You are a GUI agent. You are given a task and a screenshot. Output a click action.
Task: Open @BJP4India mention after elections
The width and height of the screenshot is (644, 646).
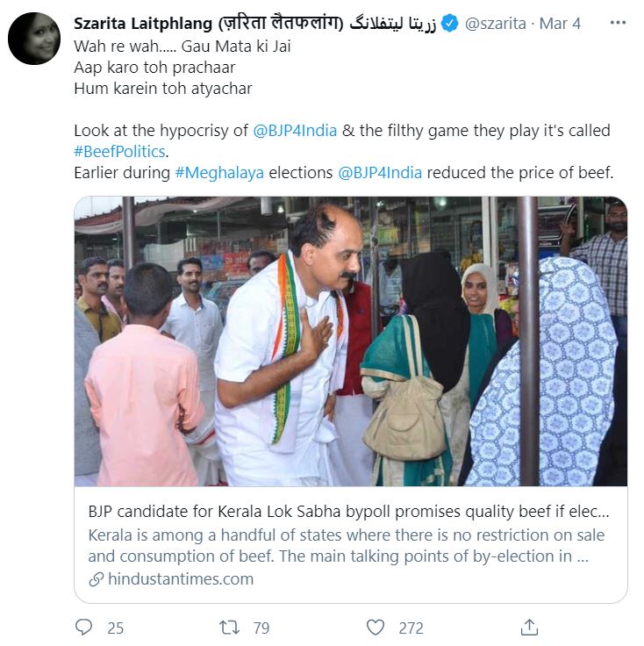[x=380, y=173]
